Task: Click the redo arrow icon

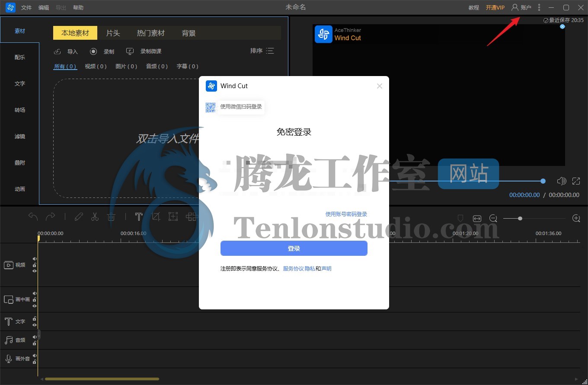Action: [x=51, y=216]
